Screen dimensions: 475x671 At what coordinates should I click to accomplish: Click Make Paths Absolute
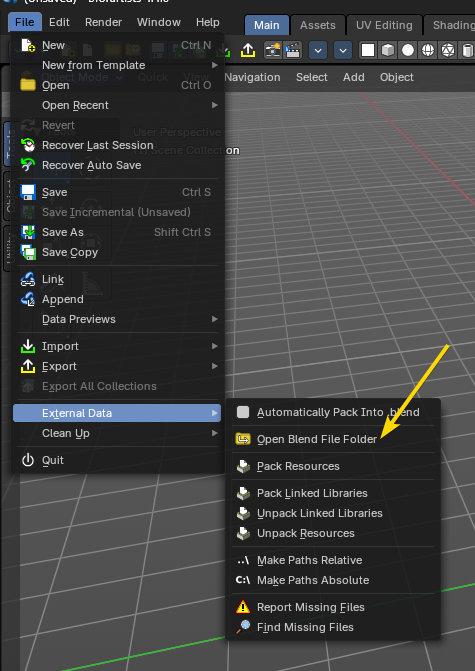pyautogui.click(x=333, y=580)
